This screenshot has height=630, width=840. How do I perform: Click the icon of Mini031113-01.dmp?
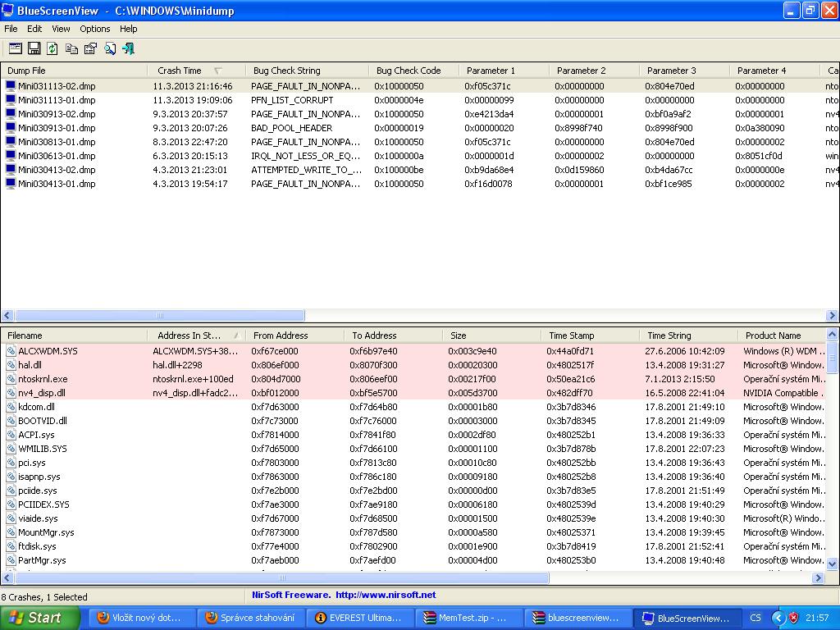point(11,99)
